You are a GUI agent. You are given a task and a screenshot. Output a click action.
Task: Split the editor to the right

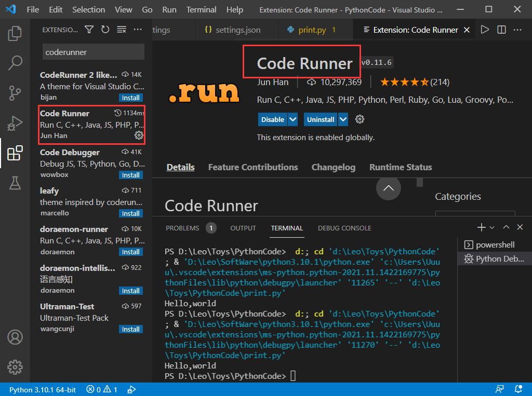(501, 30)
